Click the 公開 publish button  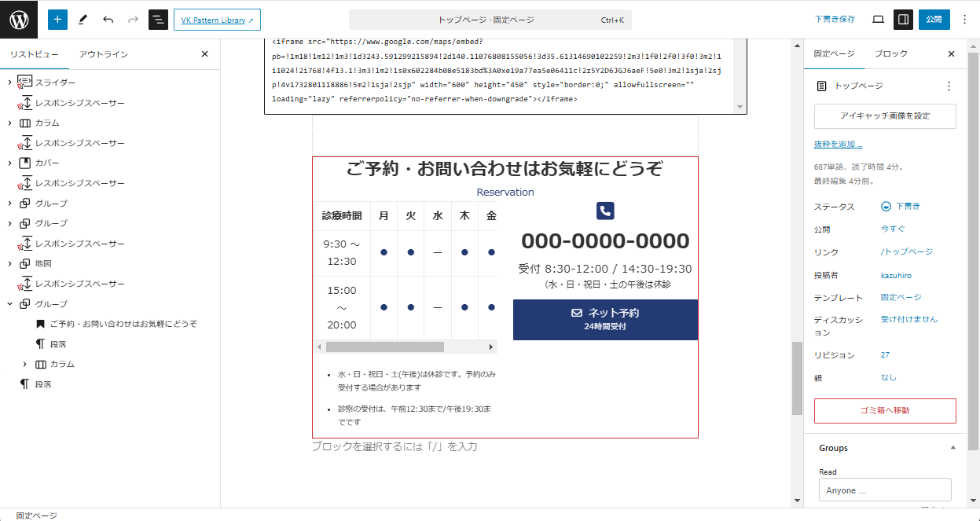[934, 20]
